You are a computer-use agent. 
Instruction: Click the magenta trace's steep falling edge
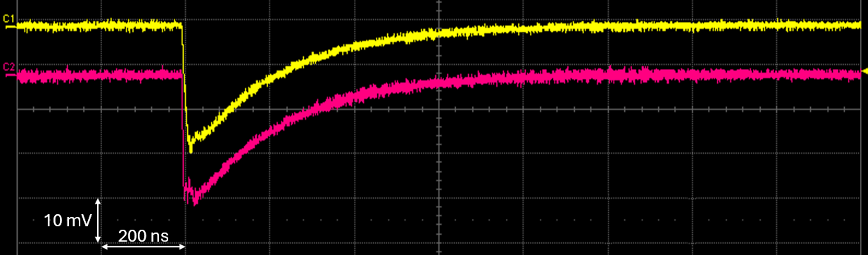click(x=184, y=136)
